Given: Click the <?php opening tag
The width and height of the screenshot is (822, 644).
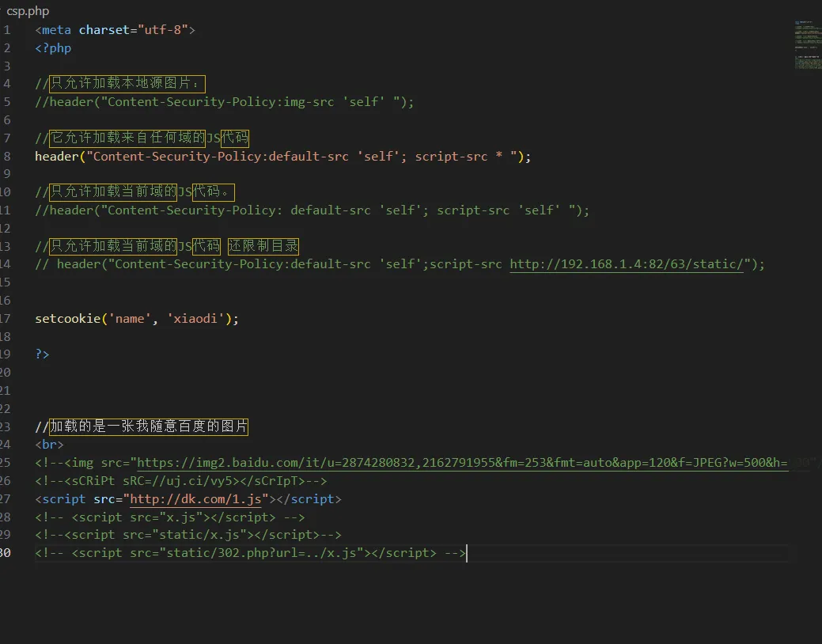Looking at the screenshot, I should coord(53,48).
